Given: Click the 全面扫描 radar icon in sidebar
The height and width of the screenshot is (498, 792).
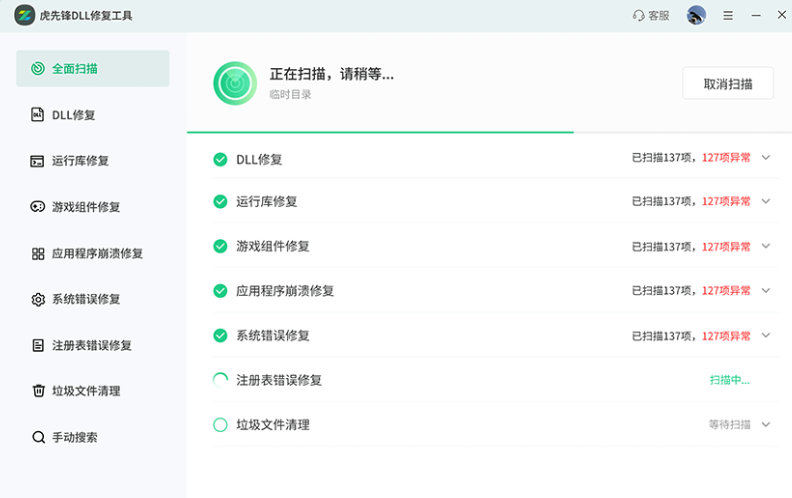Looking at the screenshot, I should 38,68.
